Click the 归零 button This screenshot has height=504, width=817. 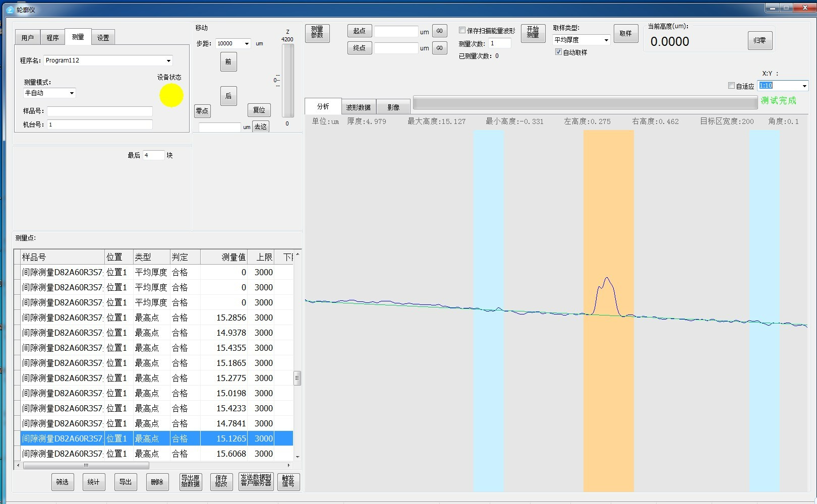click(760, 41)
